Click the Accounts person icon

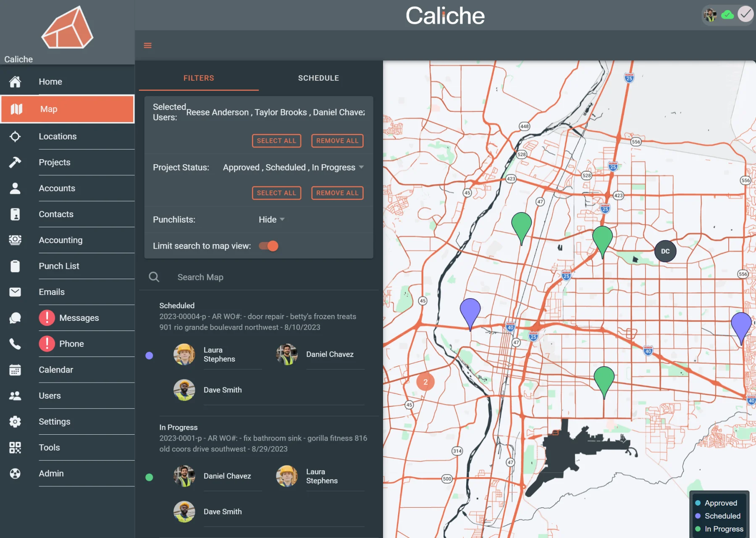click(x=15, y=188)
